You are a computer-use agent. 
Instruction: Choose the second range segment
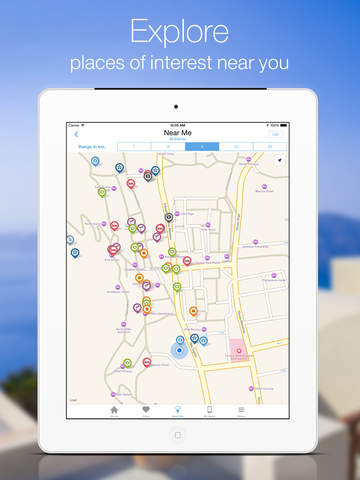point(168,147)
